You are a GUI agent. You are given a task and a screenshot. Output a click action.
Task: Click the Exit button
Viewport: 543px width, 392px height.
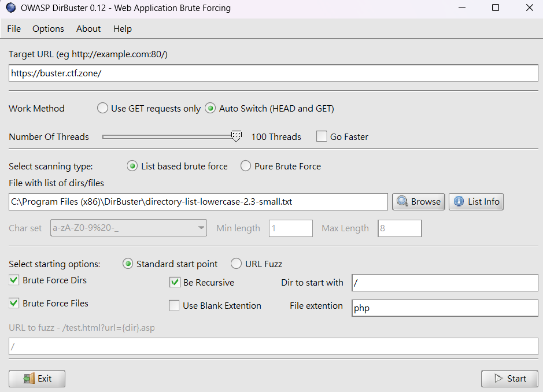tap(37, 379)
